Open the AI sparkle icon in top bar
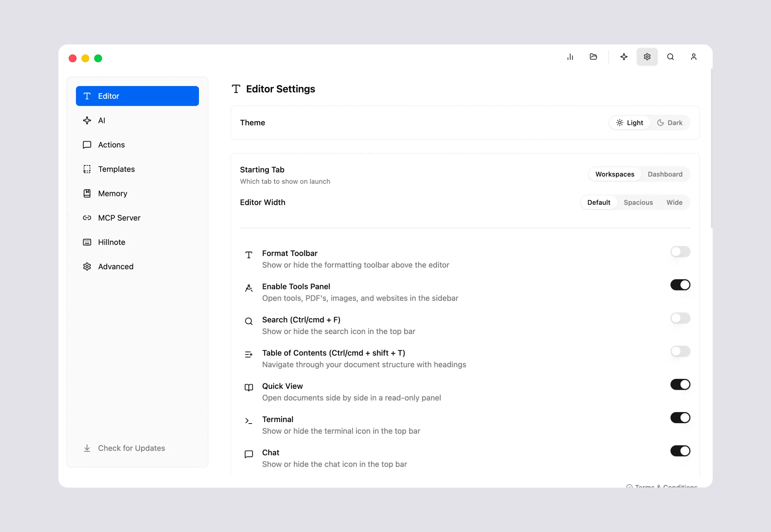 pyautogui.click(x=624, y=57)
